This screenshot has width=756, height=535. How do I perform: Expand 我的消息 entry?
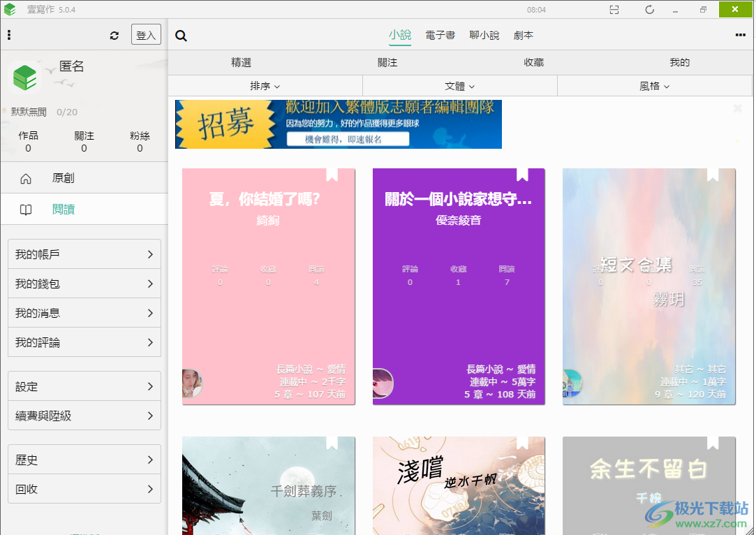point(84,313)
